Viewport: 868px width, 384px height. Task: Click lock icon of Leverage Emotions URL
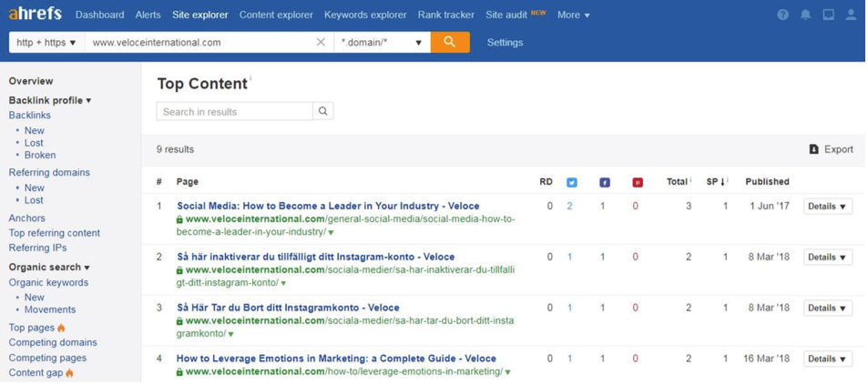179,372
